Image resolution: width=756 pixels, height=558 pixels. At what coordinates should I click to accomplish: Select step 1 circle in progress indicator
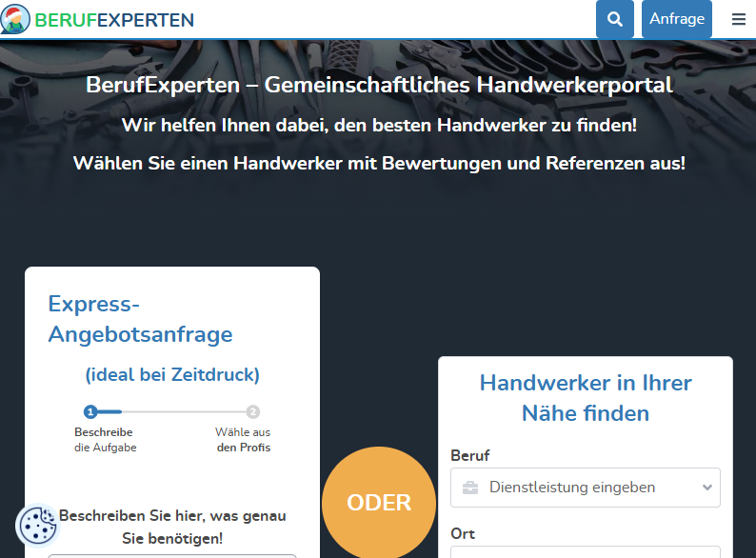click(90, 412)
